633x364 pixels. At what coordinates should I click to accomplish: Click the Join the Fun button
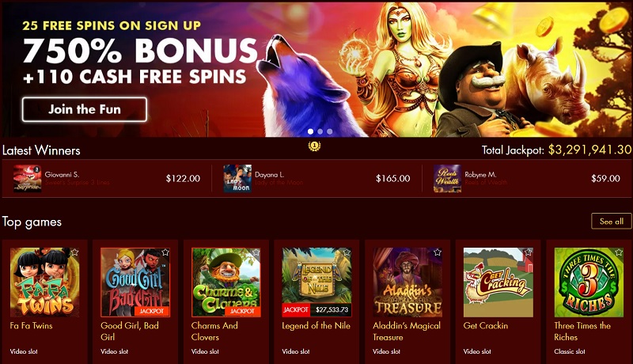pyautogui.click(x=85, y=109)
